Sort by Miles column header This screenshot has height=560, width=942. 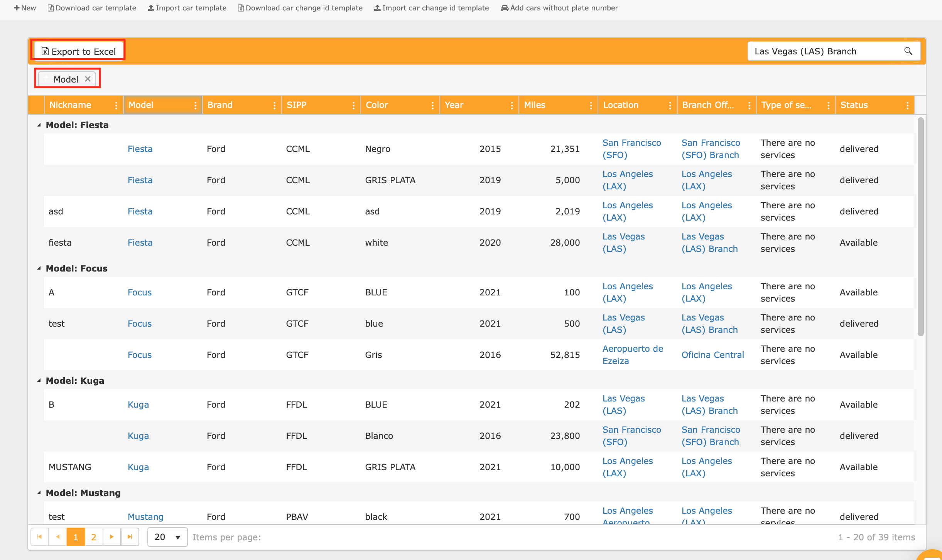click(534, 105)
